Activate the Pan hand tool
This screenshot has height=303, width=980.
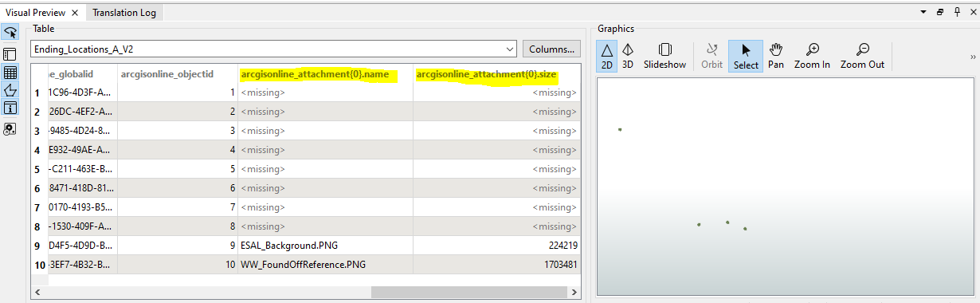(776, 56)
